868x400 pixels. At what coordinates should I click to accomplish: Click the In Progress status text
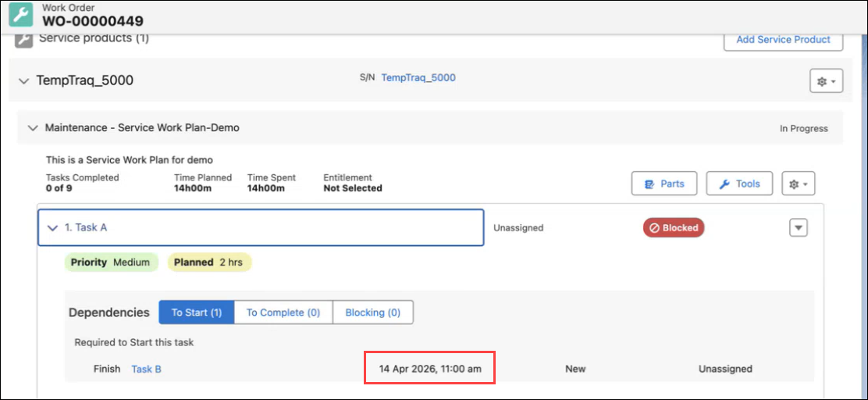(x=804, y=129)
